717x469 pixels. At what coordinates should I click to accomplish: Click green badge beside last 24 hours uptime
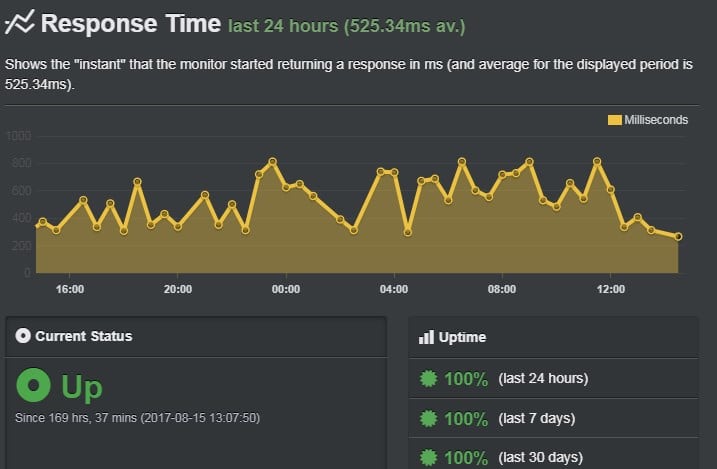coord(428,378)
